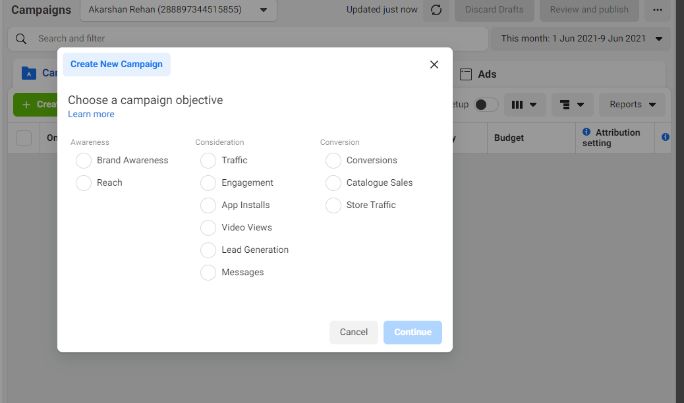
Task: Click the Learn more link
Action: [91, 114]
